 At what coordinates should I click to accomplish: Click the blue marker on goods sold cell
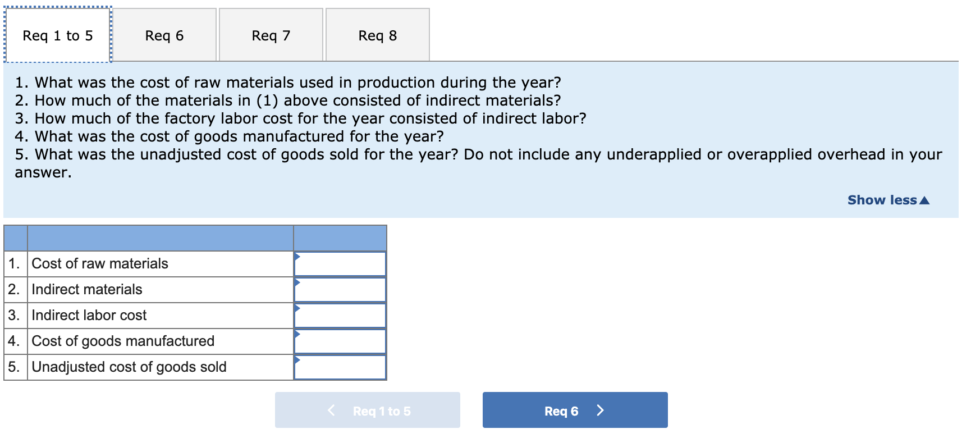[297, 360]
